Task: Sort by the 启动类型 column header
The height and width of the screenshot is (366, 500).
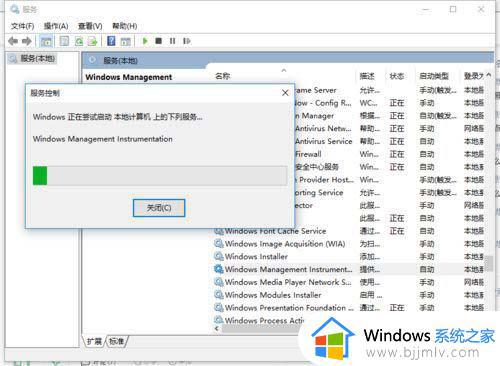Action: click(434, 76)
